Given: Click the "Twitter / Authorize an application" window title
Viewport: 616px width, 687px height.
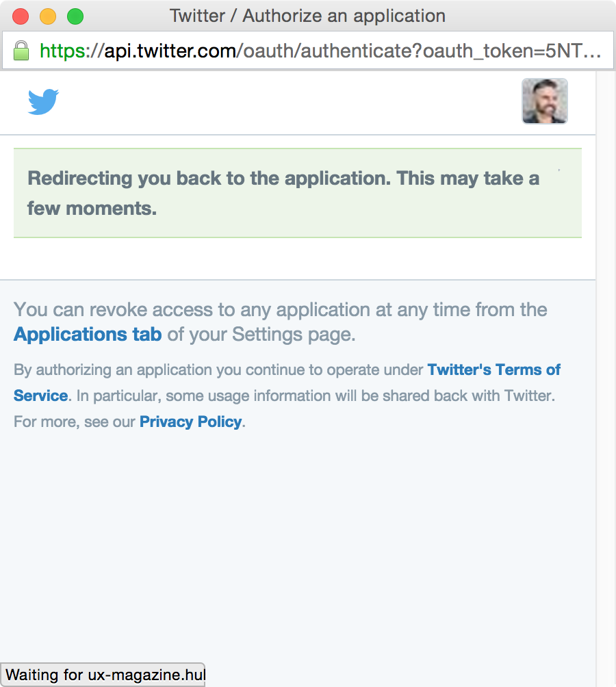Looking at the screenshot, I should coord(307,16).
